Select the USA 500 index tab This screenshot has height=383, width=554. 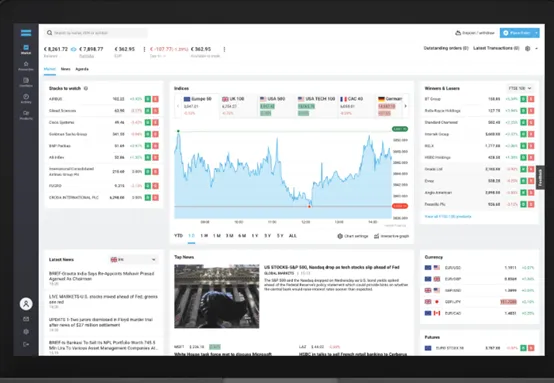[x=276, y=106]
